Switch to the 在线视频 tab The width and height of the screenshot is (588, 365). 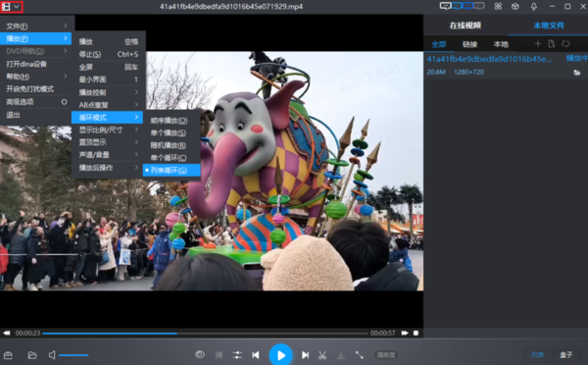point(465,26)
